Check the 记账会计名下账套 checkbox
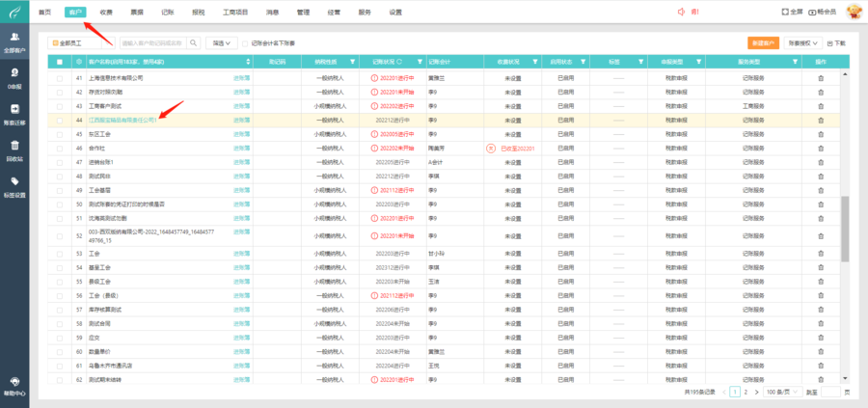This screenshot has width=868, height=408. 246,43
